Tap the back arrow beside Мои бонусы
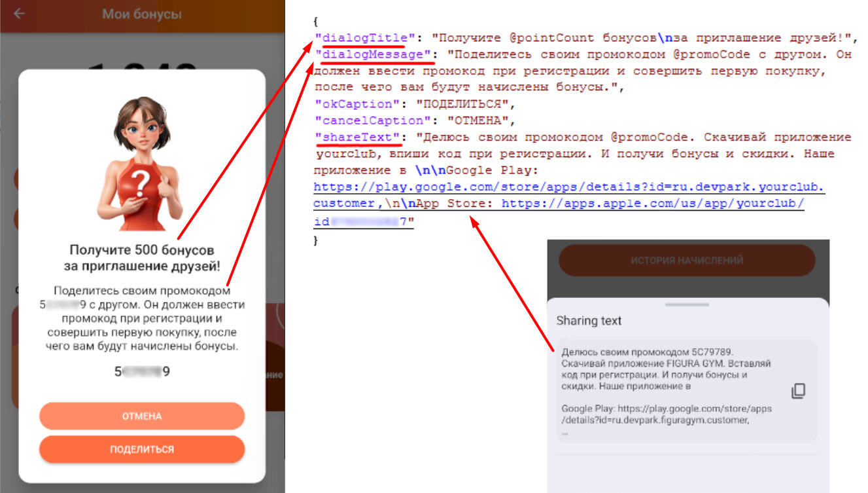Viewport: 868px width, 493px height. 20,13
